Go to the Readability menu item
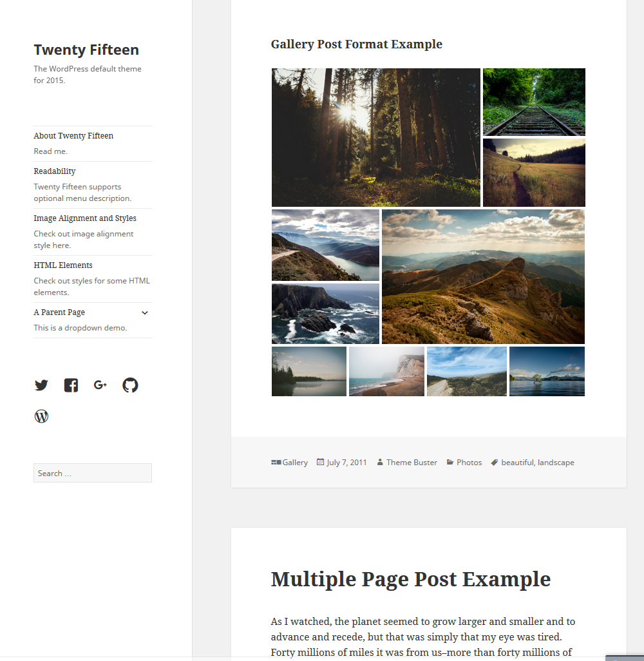 (55, 171)
